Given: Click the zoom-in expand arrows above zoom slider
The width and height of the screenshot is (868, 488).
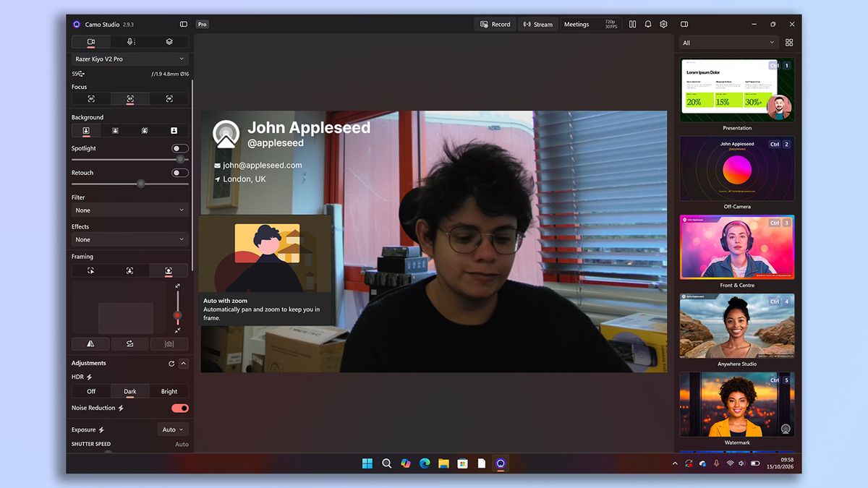Looking at the screenshot, I should pyautogui.click(x=178, y=286).
